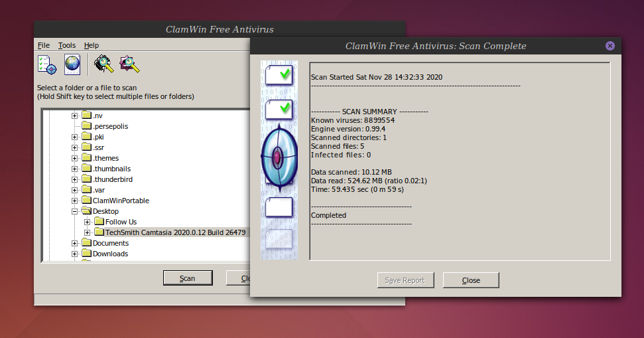Click the globe update virus database icon

pyautogui.click(x=72, y=64)
